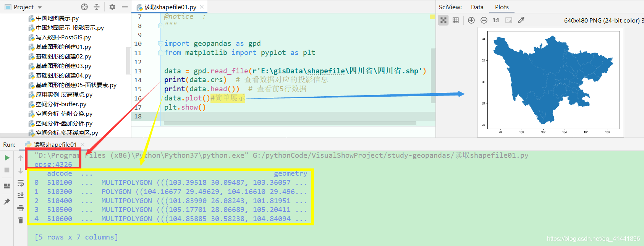The image size is (644, 246).
Task: Click 'import geopandas as gpd' line
Action: pyautogui.click(x=212, y=44)
